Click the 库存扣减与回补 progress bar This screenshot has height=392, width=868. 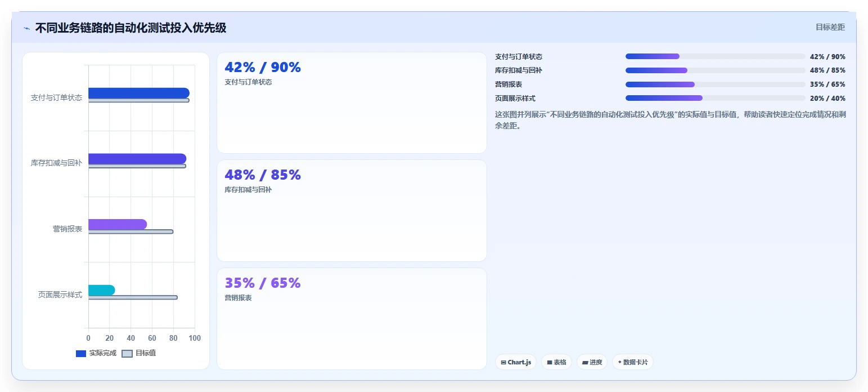coord(715,70)
